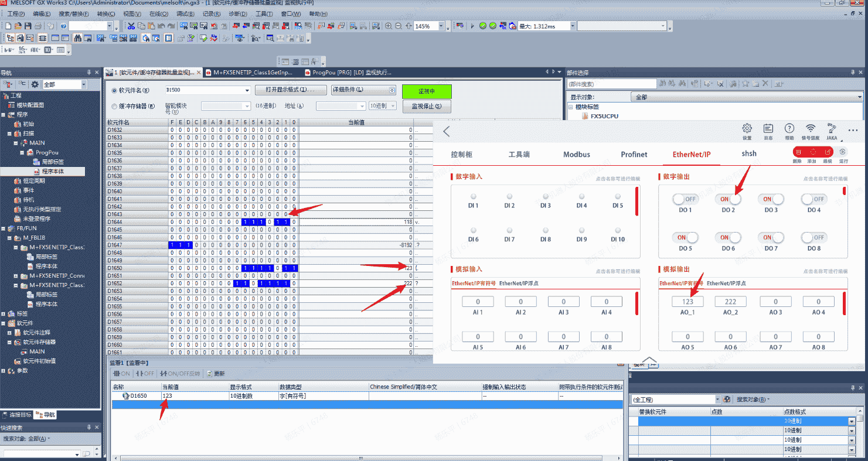868x461 pixels.
Task: Click the JAKA robot arm icon
Action: point(832,129)
